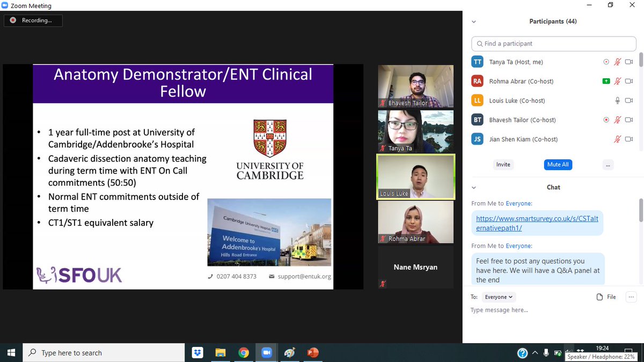644x362 pixels.
Task: Collapse the Chat panel chevron
Action: pos(474,188)
